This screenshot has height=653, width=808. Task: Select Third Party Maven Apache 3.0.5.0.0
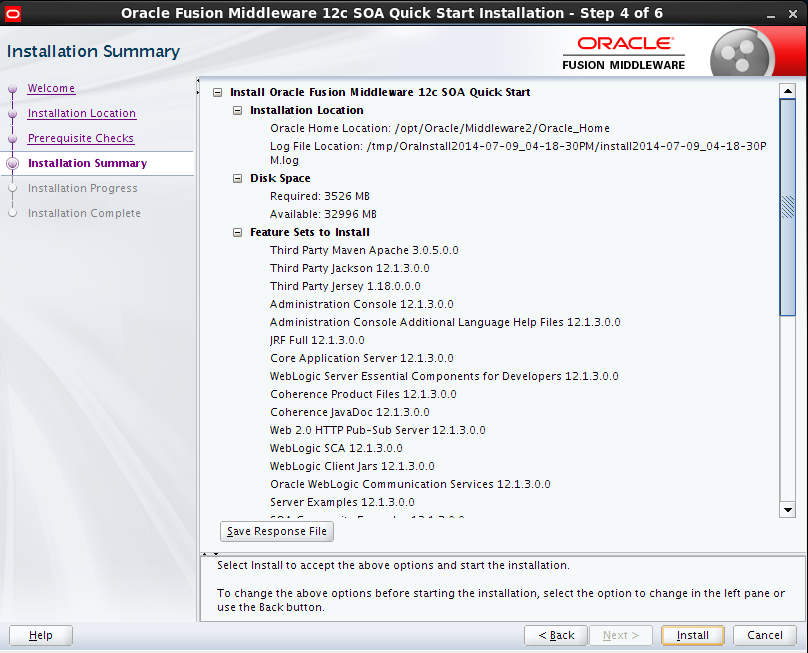tap(364, 250)
